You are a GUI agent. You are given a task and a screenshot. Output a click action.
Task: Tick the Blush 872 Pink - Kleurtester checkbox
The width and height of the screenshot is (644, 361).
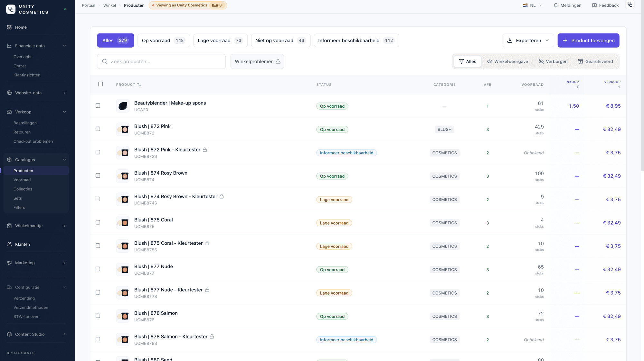(98, 152)
